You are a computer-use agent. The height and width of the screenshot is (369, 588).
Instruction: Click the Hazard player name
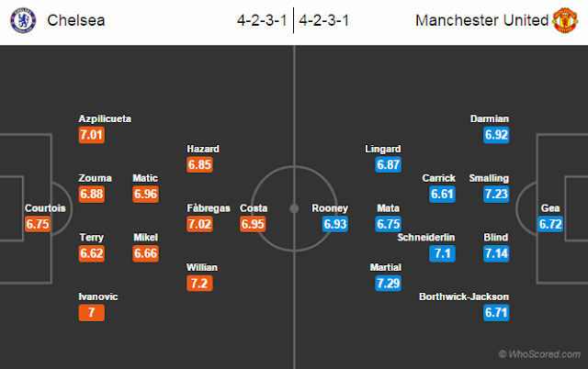pyautogui.click(x=203, y=149)
